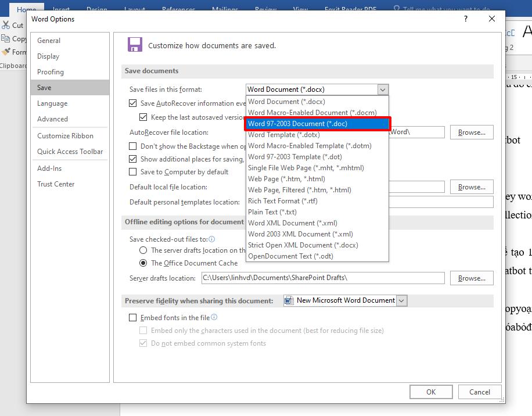
Task: Choose Web Page (*.htm, *.html) option
Action: coord(317,179)
